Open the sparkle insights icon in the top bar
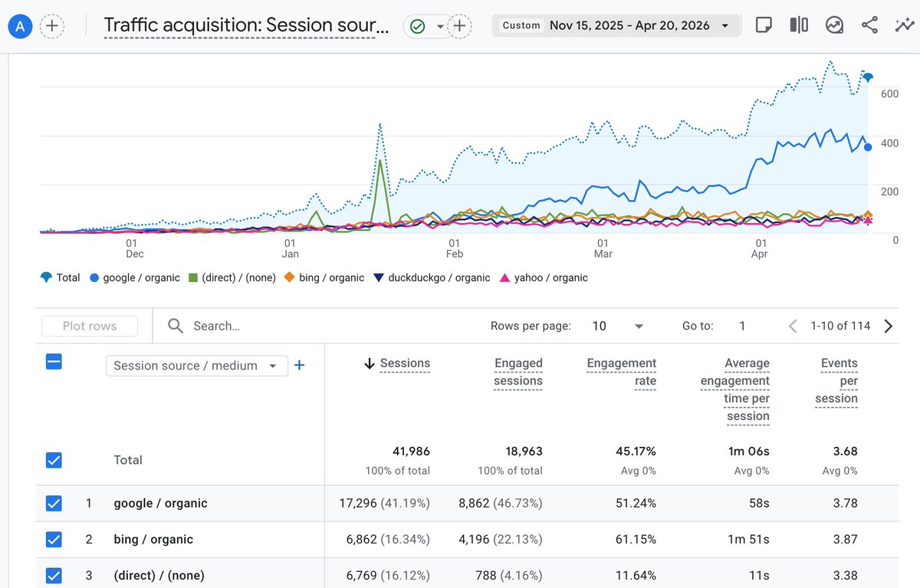920x588 pixels. (x=903, y=25)
